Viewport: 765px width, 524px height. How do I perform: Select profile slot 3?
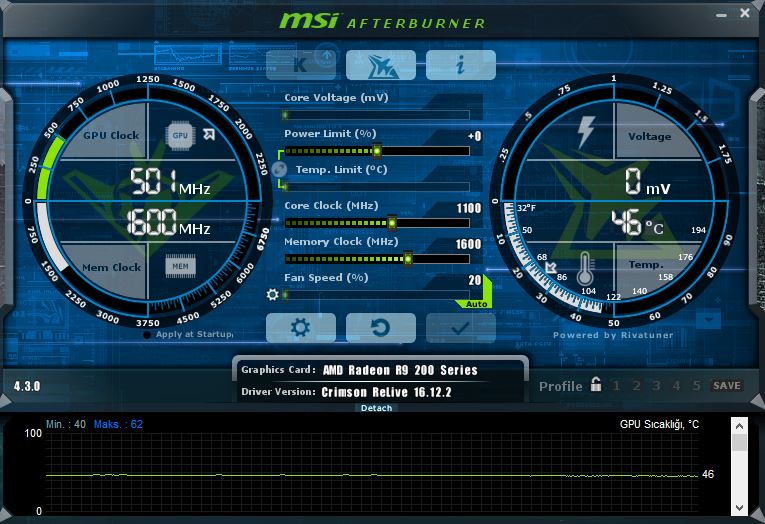[x=656, y=385]
